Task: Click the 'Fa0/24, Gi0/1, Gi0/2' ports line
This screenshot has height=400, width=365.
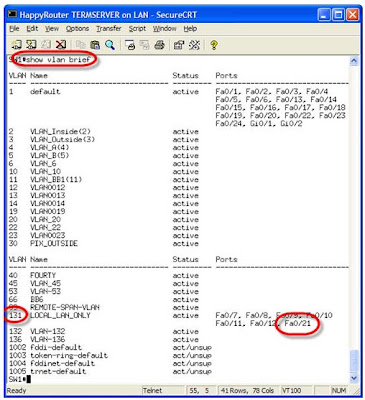Action: [259, 123]
